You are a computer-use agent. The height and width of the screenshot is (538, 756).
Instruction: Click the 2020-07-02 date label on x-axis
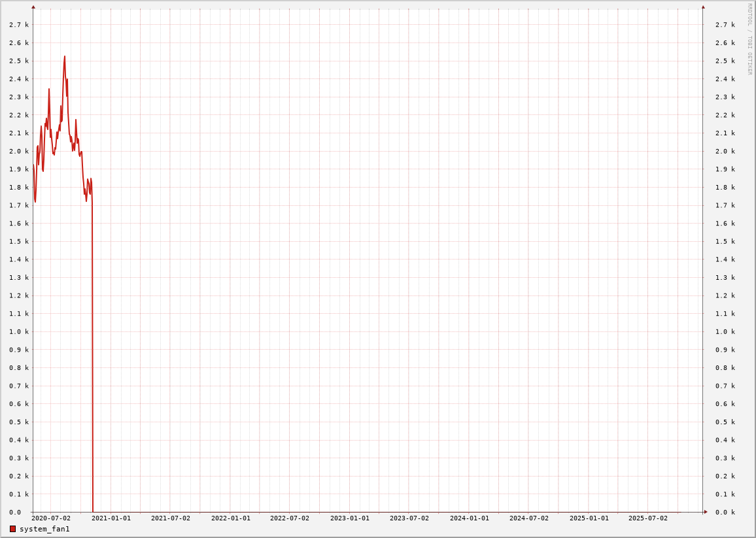51,518
